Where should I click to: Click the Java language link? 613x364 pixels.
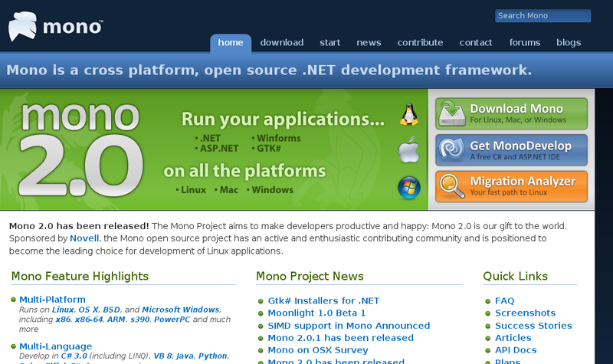[x=185, y=356]
